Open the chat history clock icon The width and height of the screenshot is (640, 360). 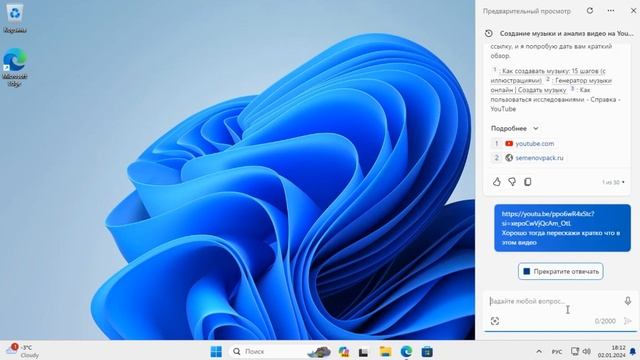point(489,33)
